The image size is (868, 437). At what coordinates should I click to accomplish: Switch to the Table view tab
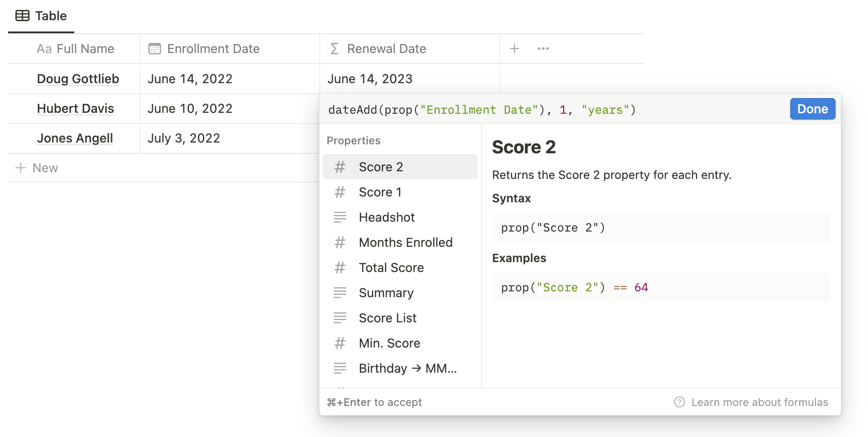[x=40, y=16]
